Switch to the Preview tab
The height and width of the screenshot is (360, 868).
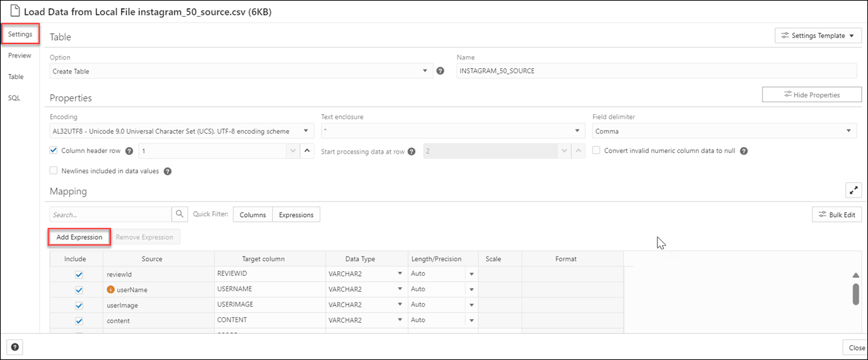click(x=19, y=55)
